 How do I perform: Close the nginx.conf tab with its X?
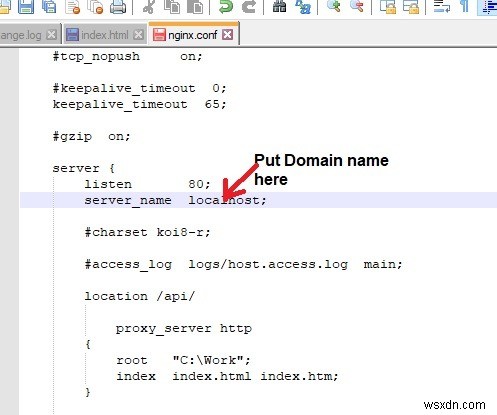pyautogui.click(x=228, y=34)
